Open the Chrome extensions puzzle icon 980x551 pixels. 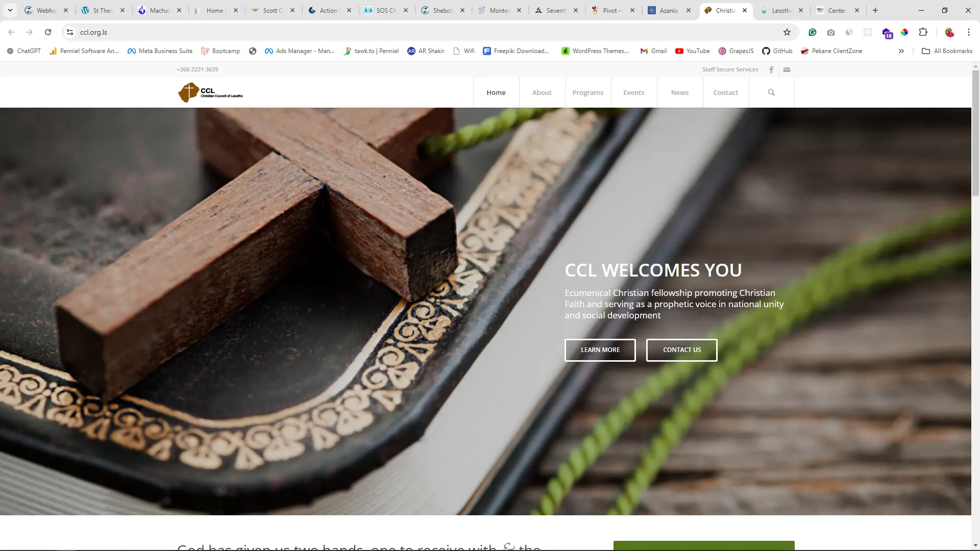[923, 32]
